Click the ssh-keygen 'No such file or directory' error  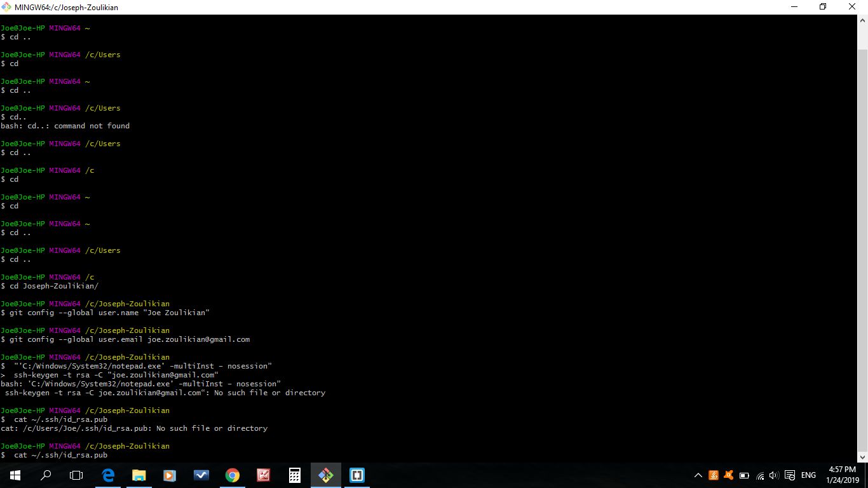165,393
